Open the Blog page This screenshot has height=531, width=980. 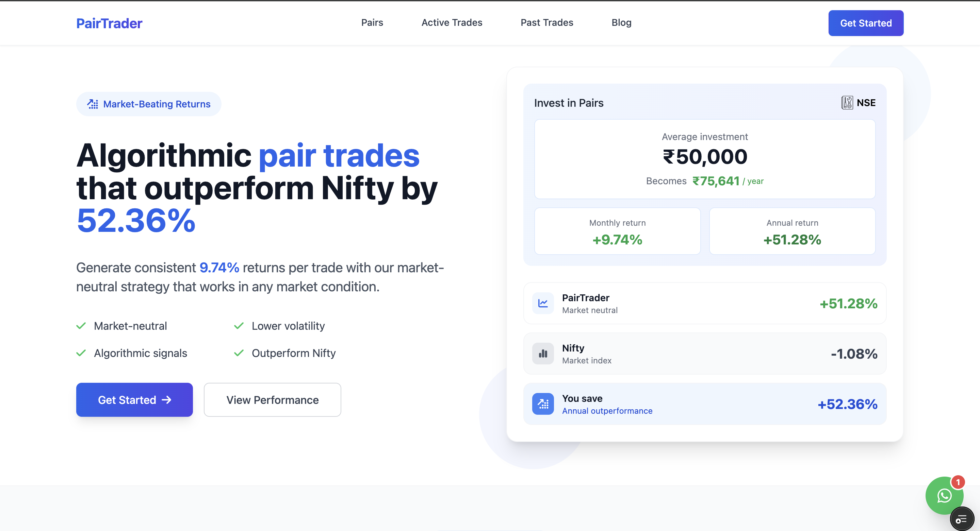click(x=621, y=22)
